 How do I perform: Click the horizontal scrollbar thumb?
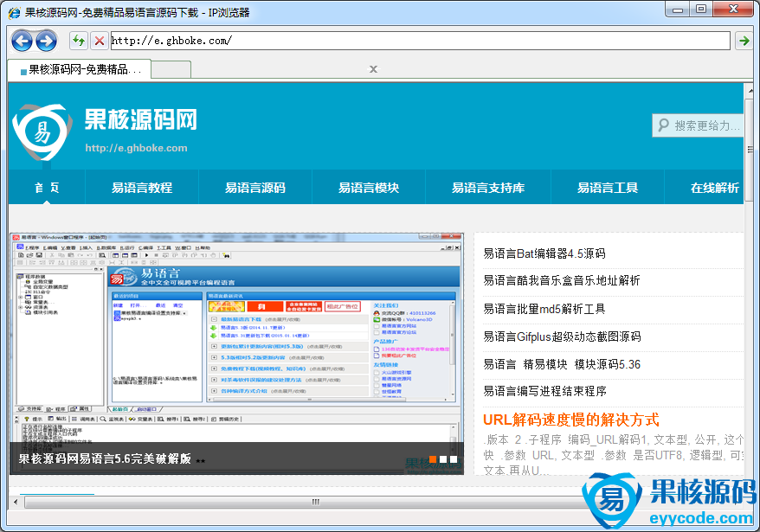pyautogui.click(x=316, y=502)
